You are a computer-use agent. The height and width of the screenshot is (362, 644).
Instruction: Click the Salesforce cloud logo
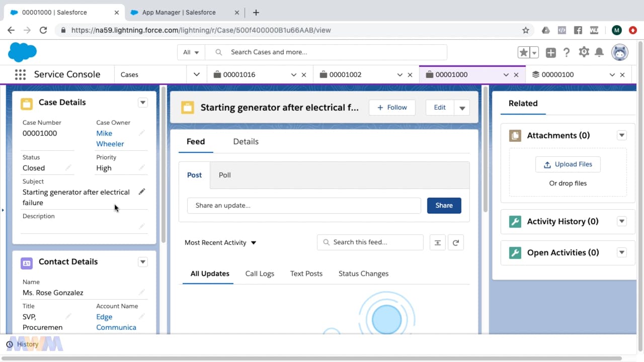click(x=23, y=52)
